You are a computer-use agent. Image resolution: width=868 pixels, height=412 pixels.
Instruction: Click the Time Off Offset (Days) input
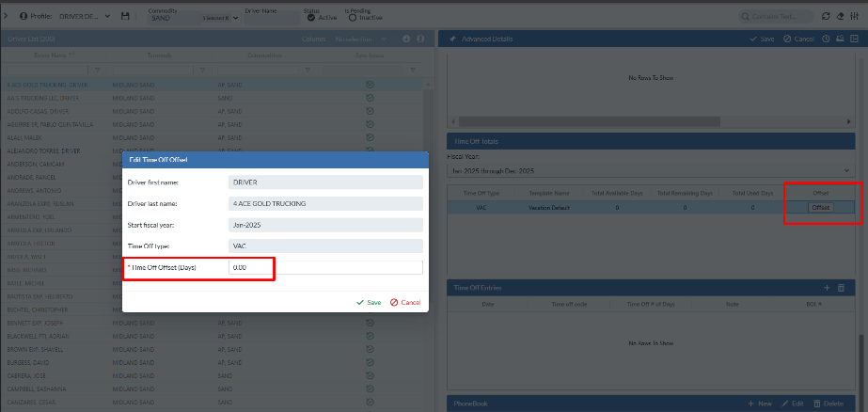(x=325, y=267)
